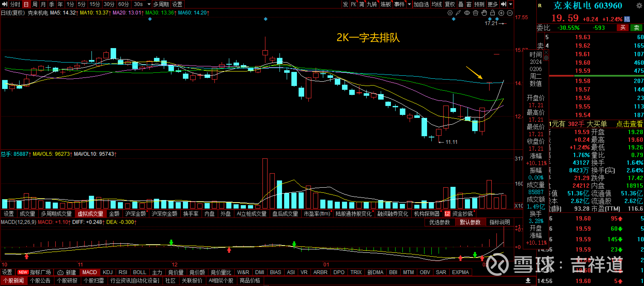The image size is (644, 286).
Task: Click the chart settings gear icon
Action: pos(450,13)
